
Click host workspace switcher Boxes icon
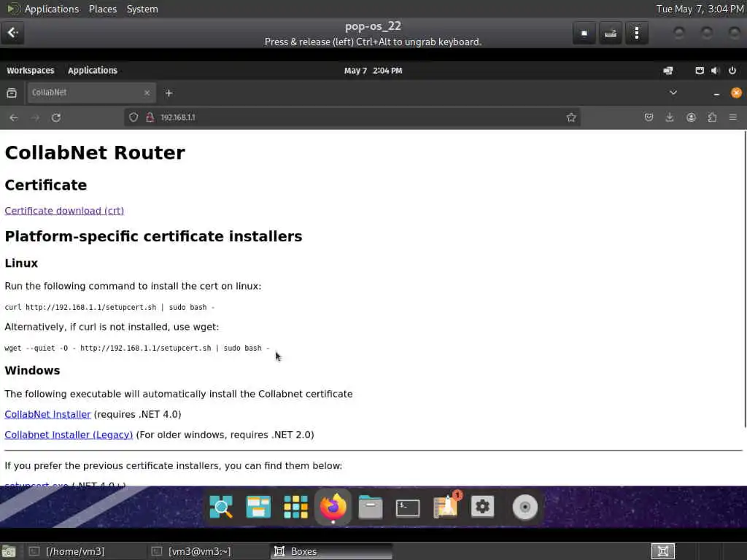662,551
